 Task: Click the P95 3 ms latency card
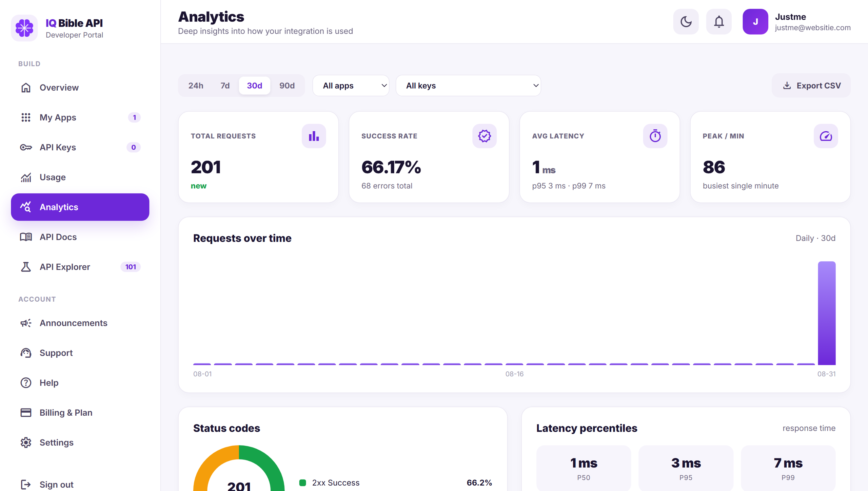(x=686, y=468)
